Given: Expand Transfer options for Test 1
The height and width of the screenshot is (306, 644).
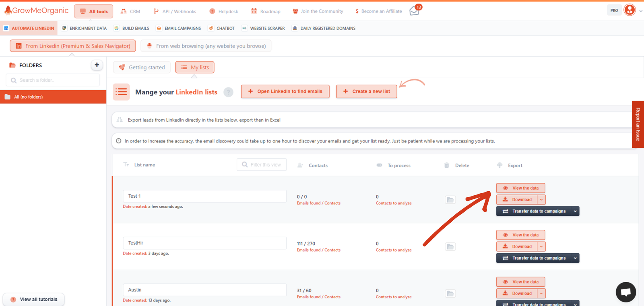Looking at the screenshot, I should (575, 211).
